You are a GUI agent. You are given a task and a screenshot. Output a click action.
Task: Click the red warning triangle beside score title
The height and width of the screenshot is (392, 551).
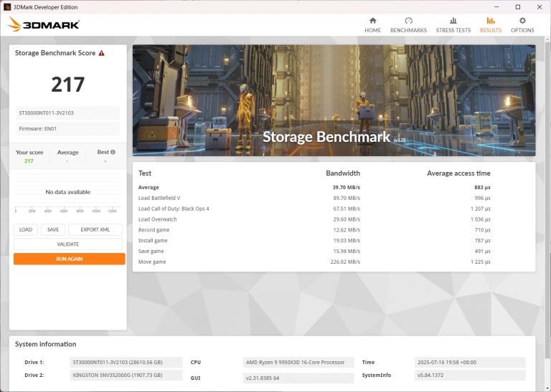[x=102, y=53]
